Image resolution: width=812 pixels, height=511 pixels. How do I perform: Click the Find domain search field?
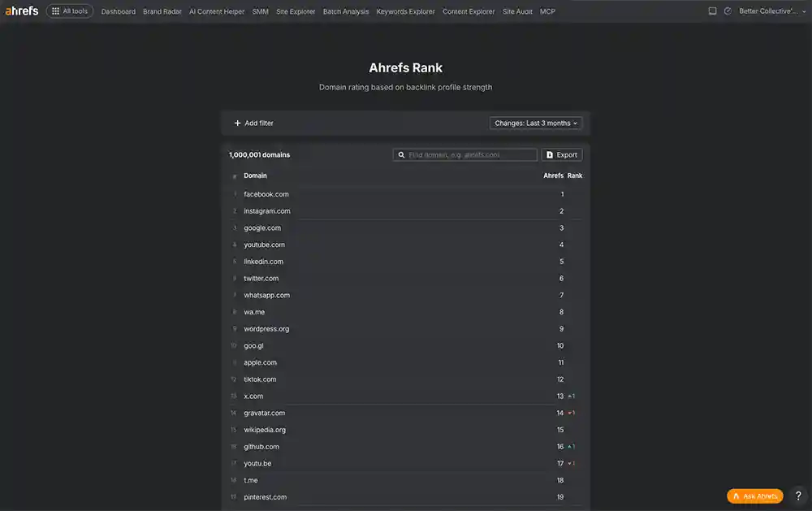click(464, 154)
